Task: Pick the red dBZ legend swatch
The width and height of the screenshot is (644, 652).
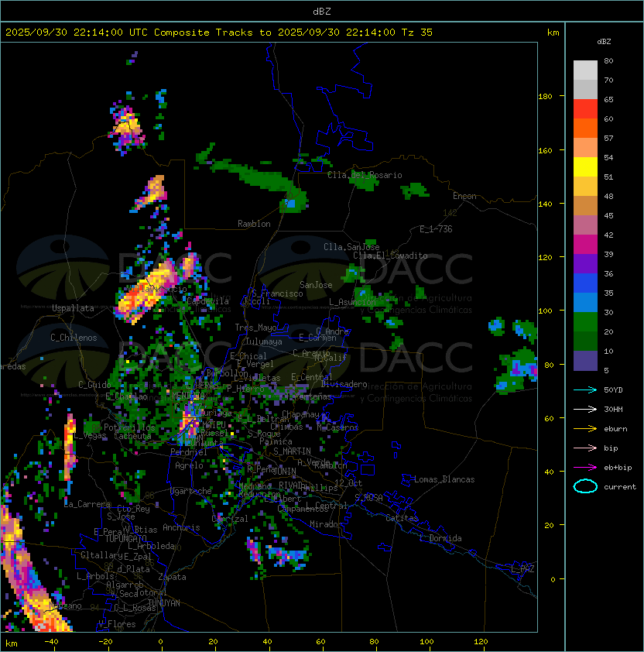Action: point(585,108)
